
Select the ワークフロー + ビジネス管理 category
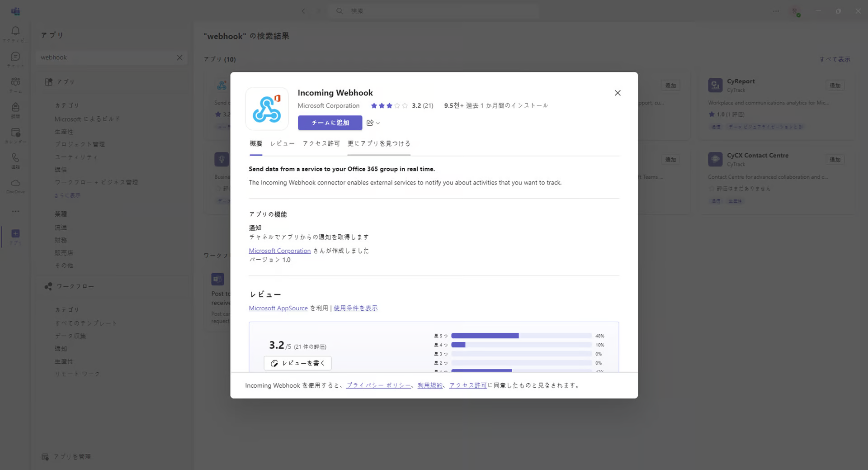pyautogui.click(x=96, y=182)
